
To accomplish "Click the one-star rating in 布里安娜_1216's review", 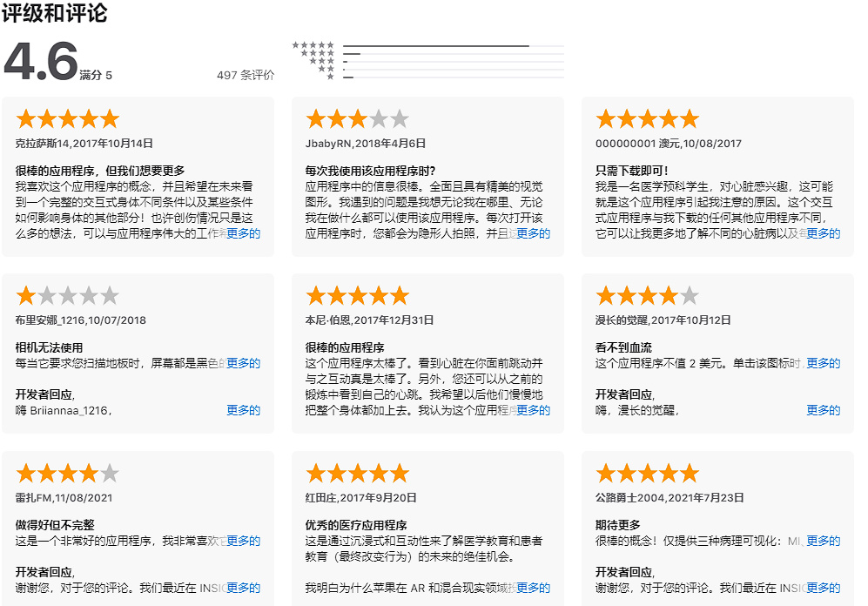I will click(x=67, y=296).
